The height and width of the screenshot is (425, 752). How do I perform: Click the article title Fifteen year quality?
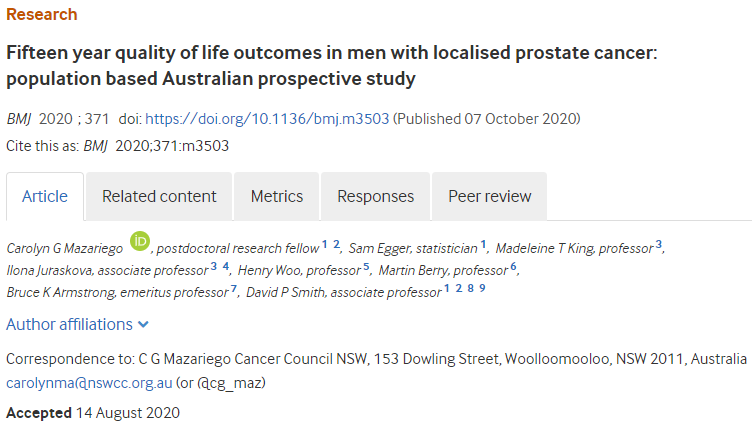pyautogui.click(x=331, y=66)
